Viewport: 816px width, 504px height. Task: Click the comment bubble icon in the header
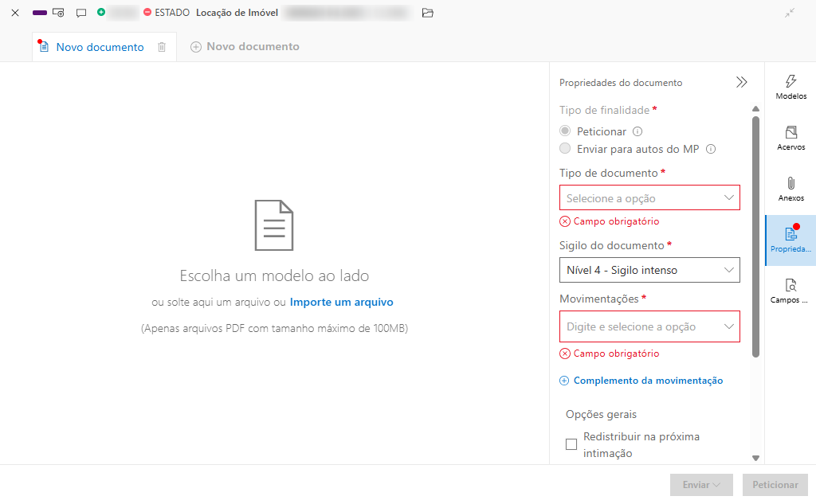pos(80,13)
